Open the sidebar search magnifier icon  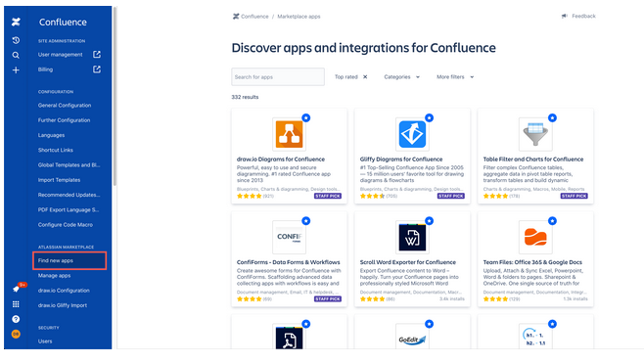pyautogui.click(x=16, y=55)
